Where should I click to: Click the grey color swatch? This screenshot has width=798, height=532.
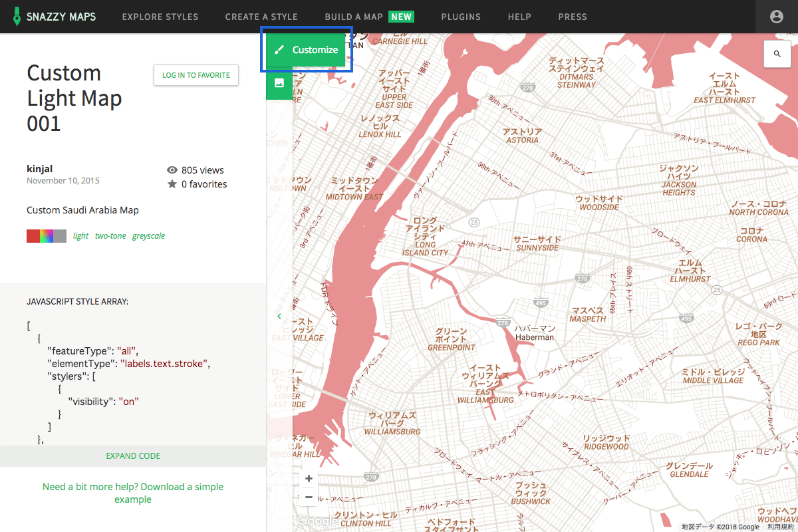point(60,236)
